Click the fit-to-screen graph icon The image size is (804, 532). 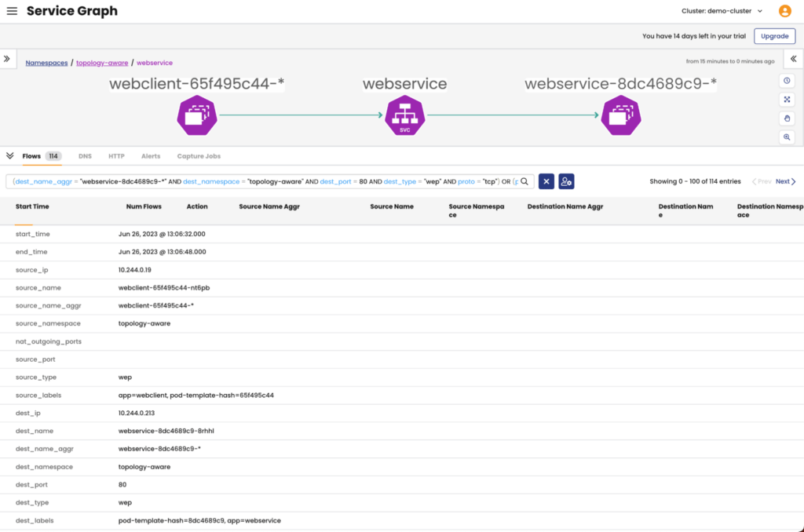[787, 100]
